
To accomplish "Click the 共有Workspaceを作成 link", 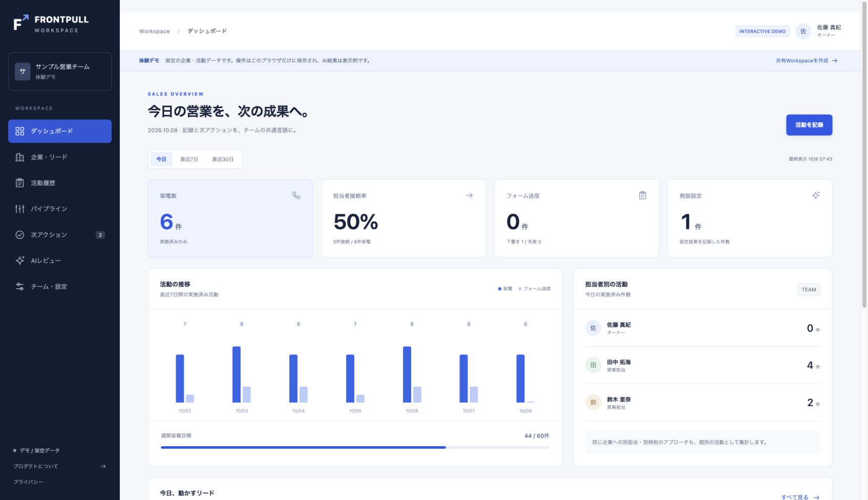I will tap(807, 60).
